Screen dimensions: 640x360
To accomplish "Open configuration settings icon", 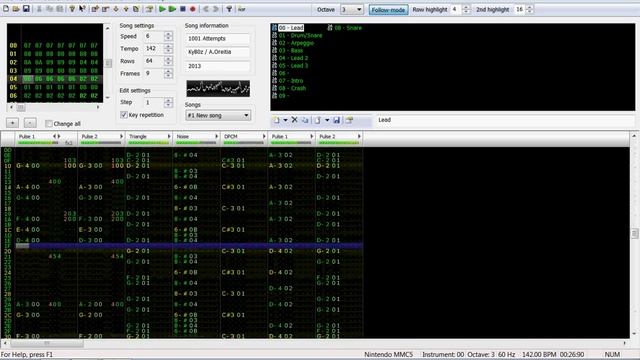I will coord(229,9).
